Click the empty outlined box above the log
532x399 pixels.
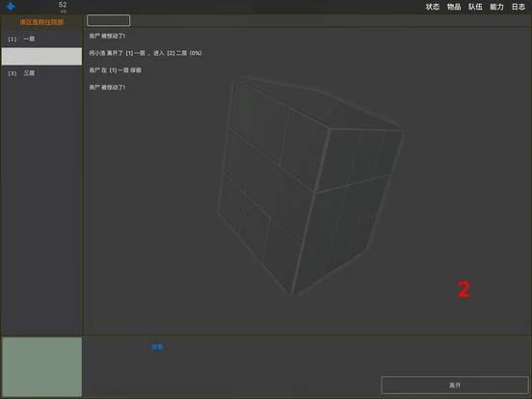coord(108,20)
